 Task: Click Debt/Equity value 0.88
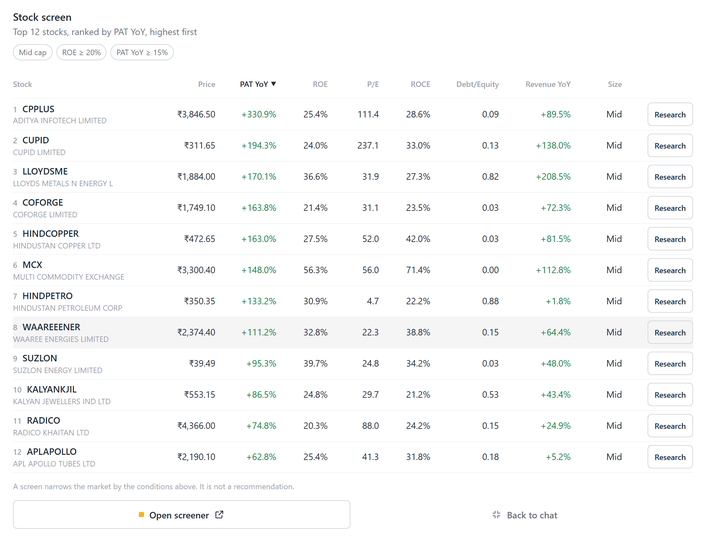point(490,301)
